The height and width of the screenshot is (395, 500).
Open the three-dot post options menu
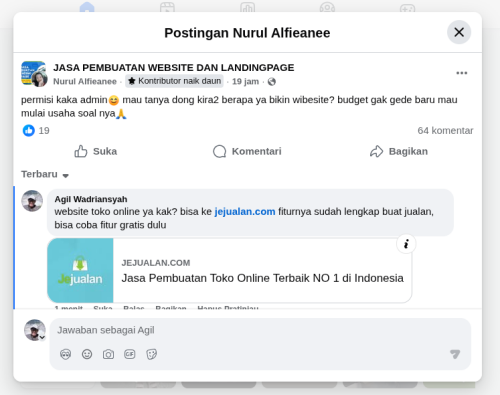(462, 73)
